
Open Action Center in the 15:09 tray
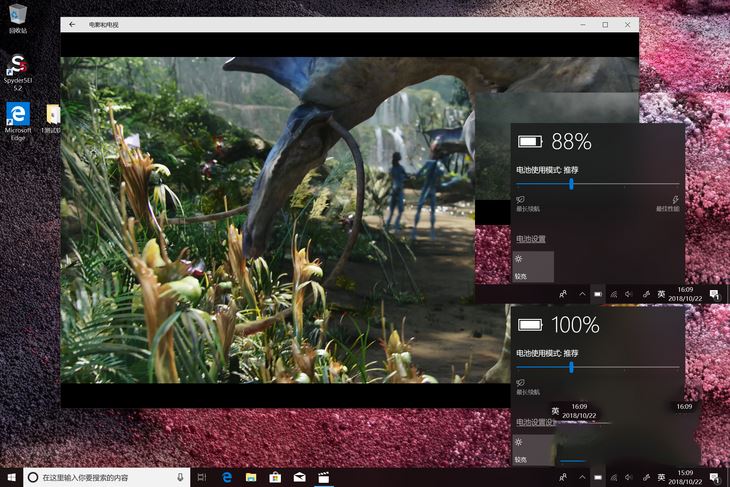[x=714, y=477]
